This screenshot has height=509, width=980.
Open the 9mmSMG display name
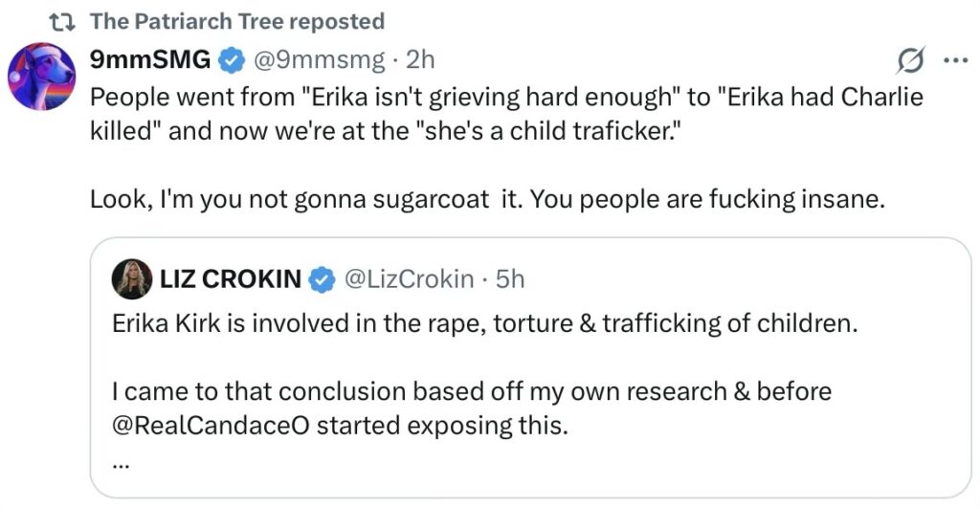[150, 59]
